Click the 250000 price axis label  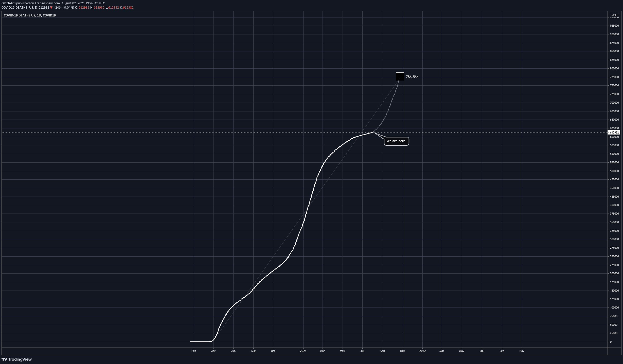coord(614,256)
